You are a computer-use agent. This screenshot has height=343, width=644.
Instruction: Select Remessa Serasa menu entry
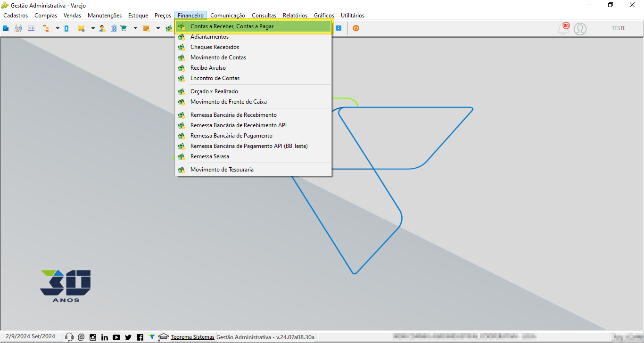pos(253,156)
